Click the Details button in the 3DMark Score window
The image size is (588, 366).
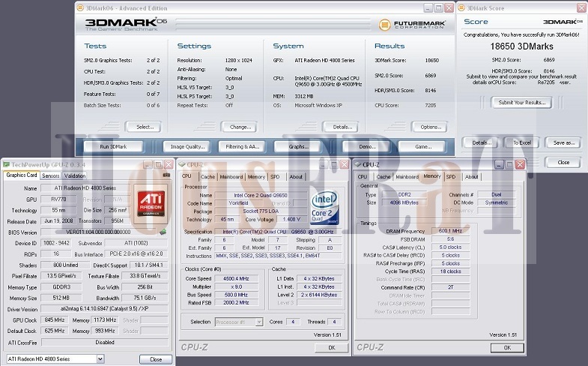(482, 142)
